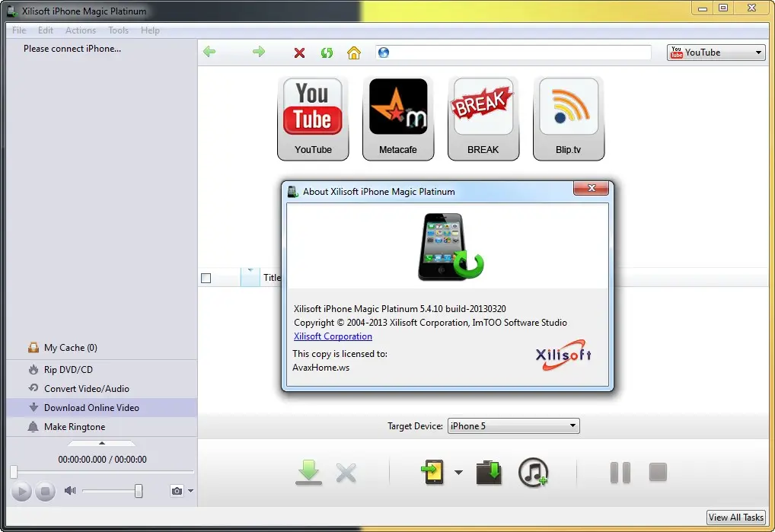
Task: Open the Tools menu
Action: (119, 30)
